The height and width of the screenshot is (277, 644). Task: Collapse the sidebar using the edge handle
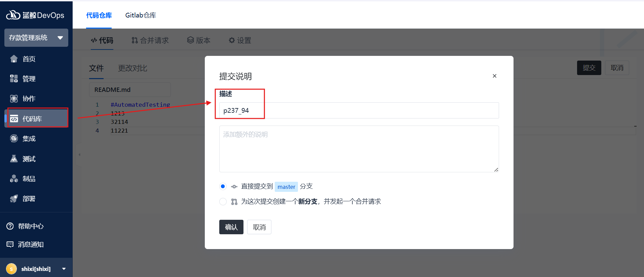(x=79, y=154)
